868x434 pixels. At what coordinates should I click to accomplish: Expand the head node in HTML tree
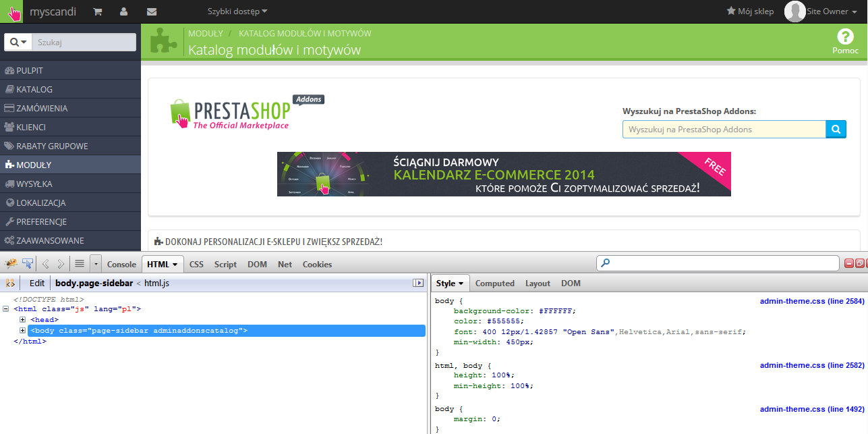22,320
